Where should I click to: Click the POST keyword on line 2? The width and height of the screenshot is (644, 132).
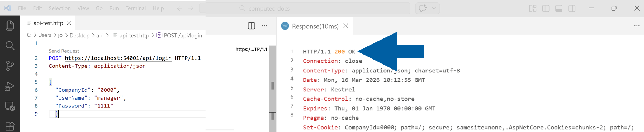pyautogui.click(x=55, y=58)
